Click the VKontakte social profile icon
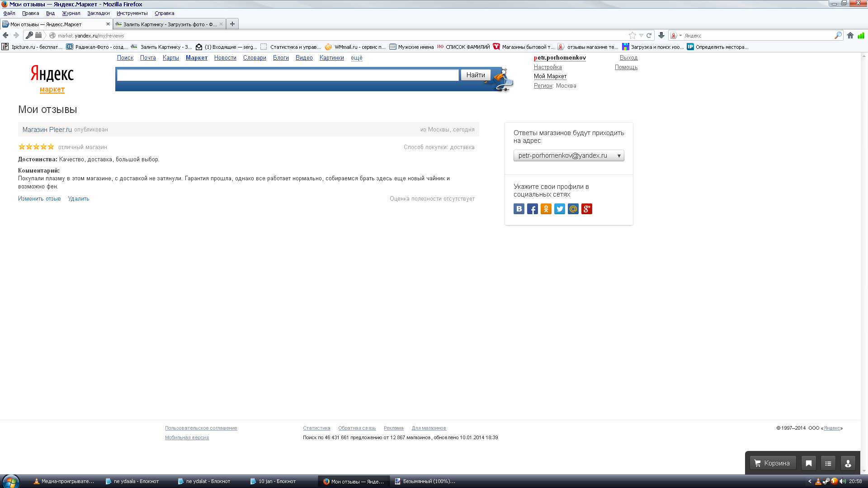The width and height of the screenshot is (868, 488). 519,209
